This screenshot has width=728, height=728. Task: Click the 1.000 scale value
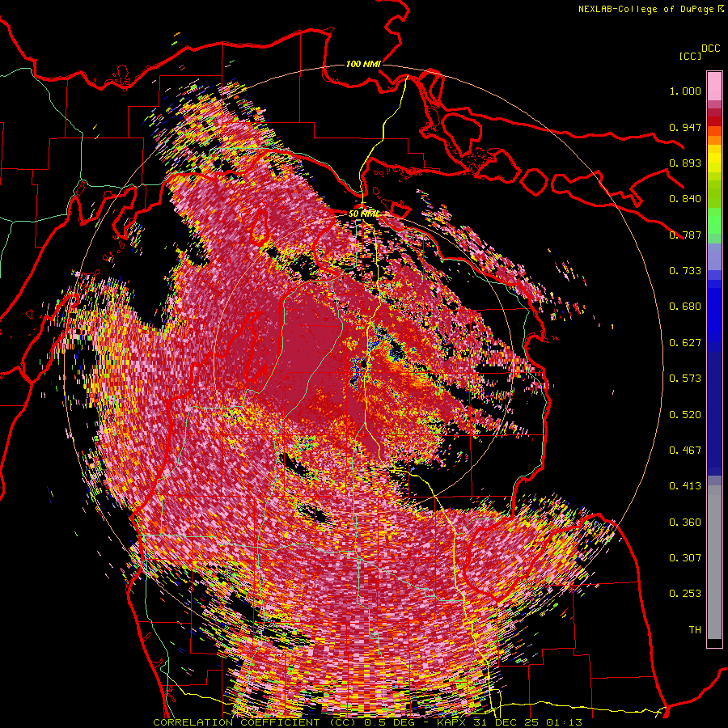(685, 91)
